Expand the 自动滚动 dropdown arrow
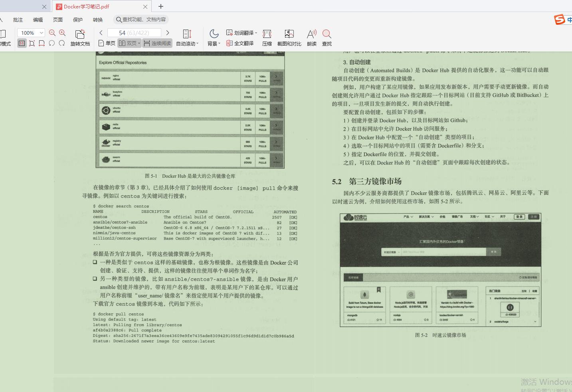Screen dimensions: 572x392 click(x=198, y=44)
